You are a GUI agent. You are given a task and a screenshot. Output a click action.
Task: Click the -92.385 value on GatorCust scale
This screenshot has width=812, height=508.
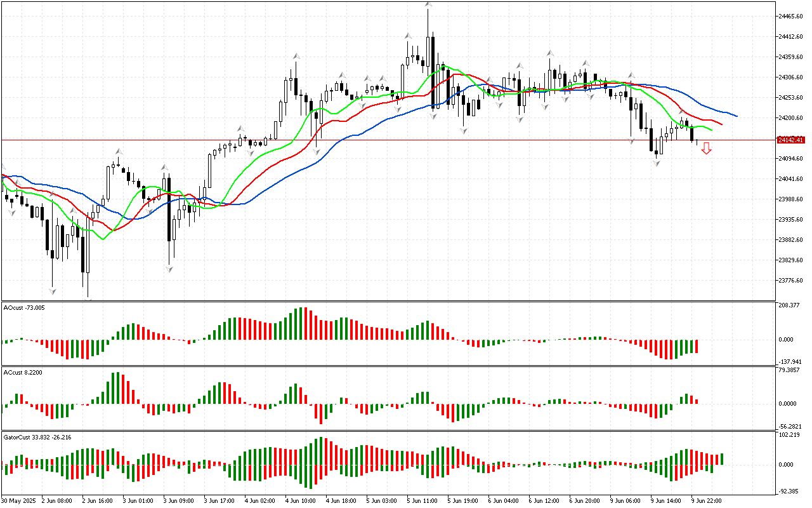click(790, 491)
